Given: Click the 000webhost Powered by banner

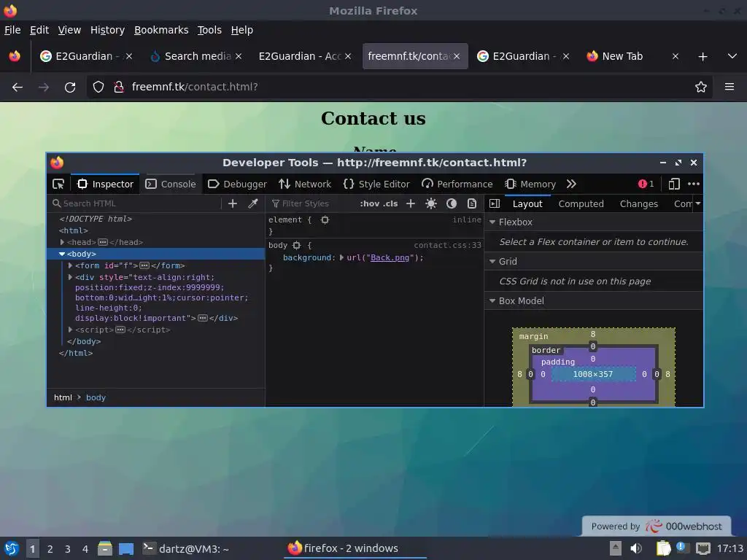Looking at the screenshot, I should pyautogui.click(x=657, y=526).
